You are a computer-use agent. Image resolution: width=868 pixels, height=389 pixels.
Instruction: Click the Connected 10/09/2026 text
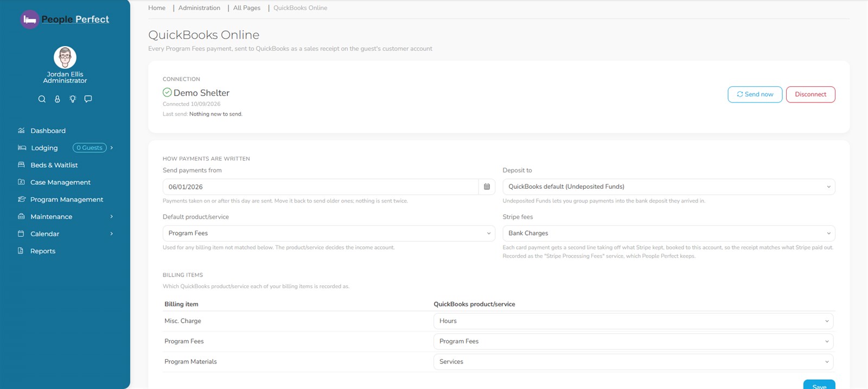[192, 104]
